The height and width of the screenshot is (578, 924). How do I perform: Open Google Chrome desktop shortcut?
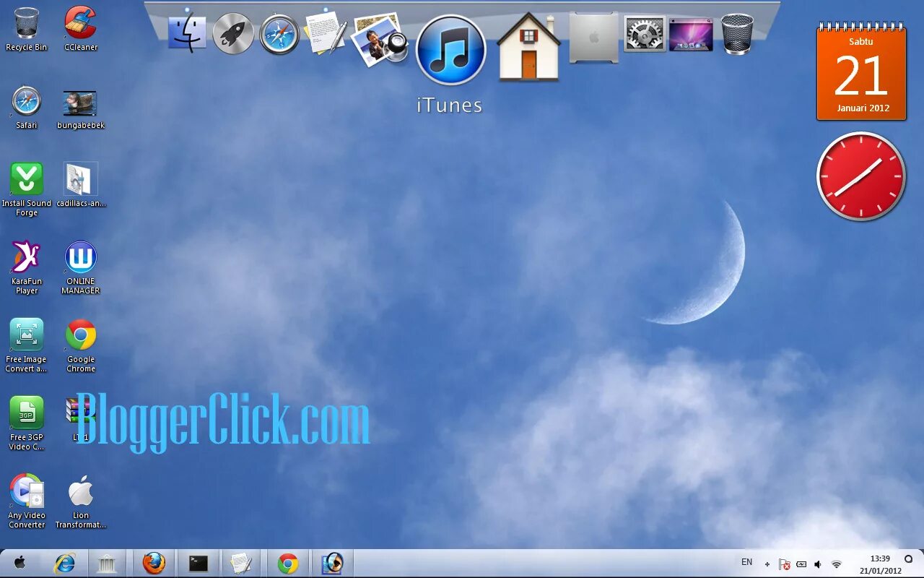[x=81, y=345]
